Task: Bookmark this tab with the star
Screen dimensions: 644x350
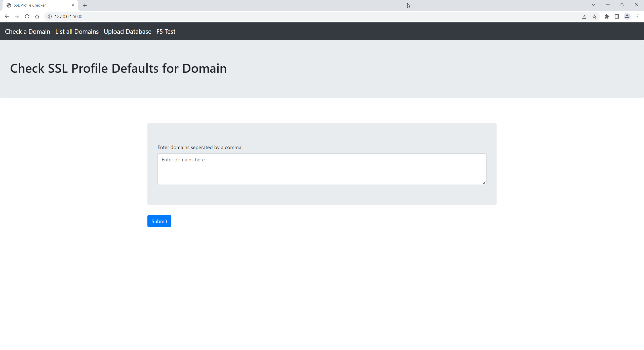Action: coord(594,16)
